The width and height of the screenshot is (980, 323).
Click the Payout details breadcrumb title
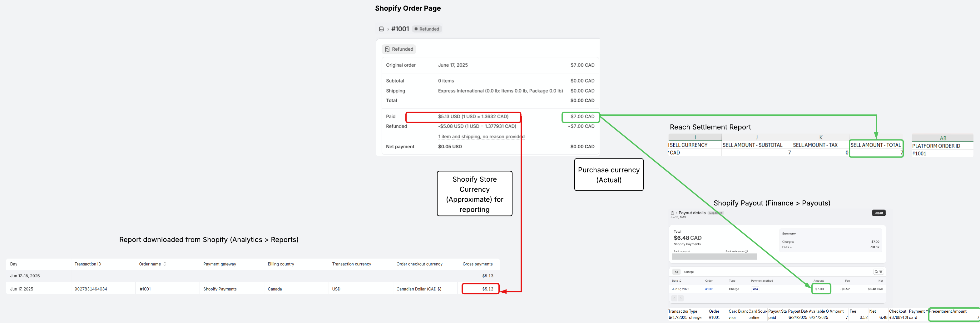tap(692, 213)
